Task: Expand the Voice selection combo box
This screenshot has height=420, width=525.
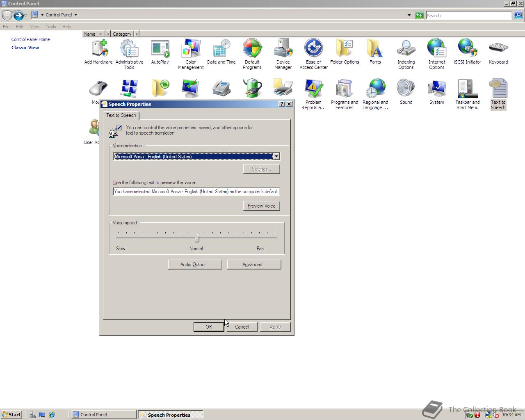Action: tap(276, 156)
